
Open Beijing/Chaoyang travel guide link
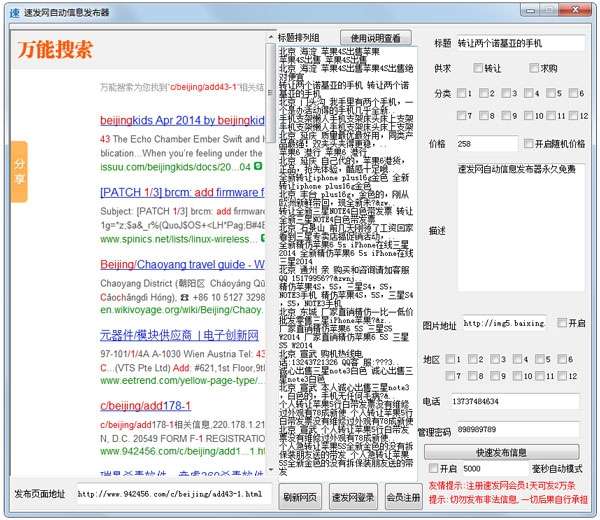click(182, 264)
